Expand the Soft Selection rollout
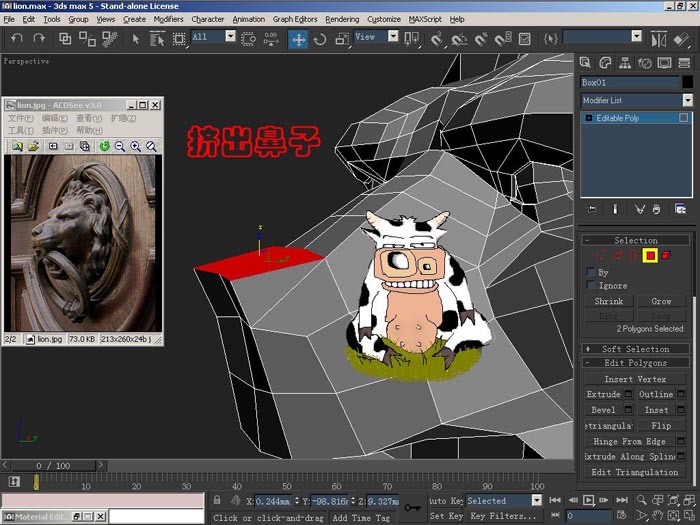The image size is (700, 525). coord(635,349)
